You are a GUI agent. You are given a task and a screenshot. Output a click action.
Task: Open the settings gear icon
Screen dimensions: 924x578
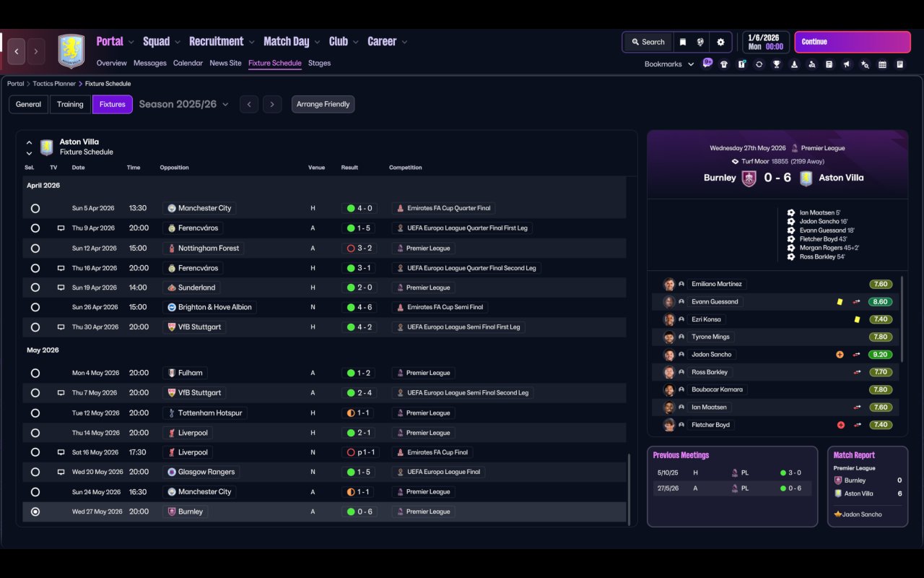[x=720, y=42]
